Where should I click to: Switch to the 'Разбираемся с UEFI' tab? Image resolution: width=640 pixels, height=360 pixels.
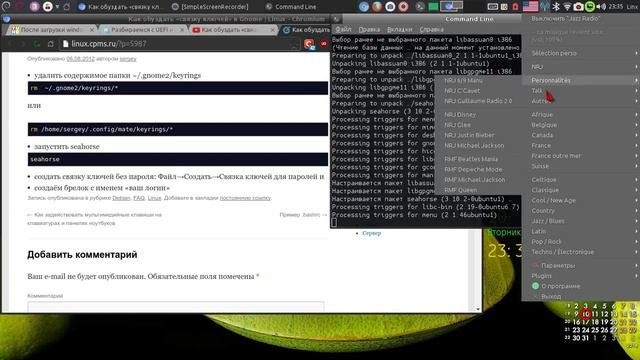[142, 30]
